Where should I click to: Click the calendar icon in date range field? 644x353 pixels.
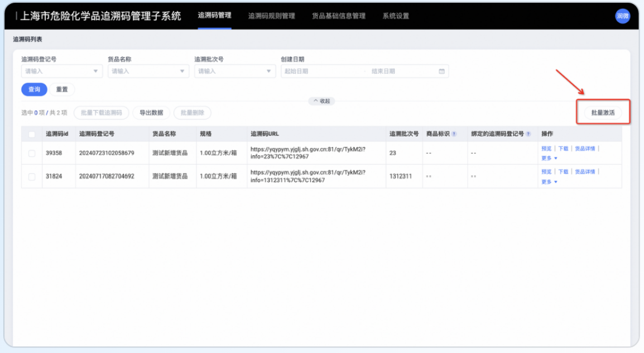(x=441, y=71)
